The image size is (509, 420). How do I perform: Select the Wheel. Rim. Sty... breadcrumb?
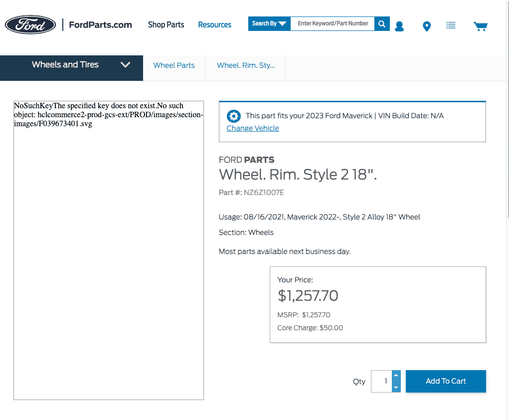point(246,65)
